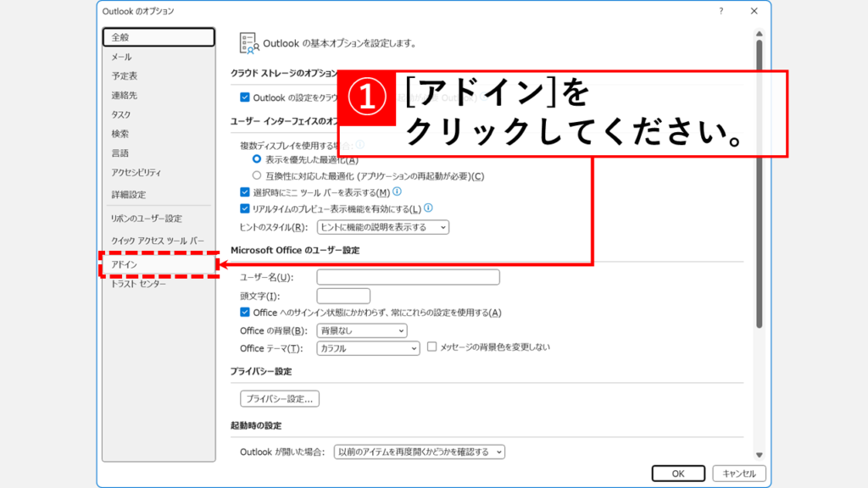Open the Office の背景 dropdown
Image resolution: width=868 pixels, height=488 pixels.
pyautogui.click(x=361, y=331)
